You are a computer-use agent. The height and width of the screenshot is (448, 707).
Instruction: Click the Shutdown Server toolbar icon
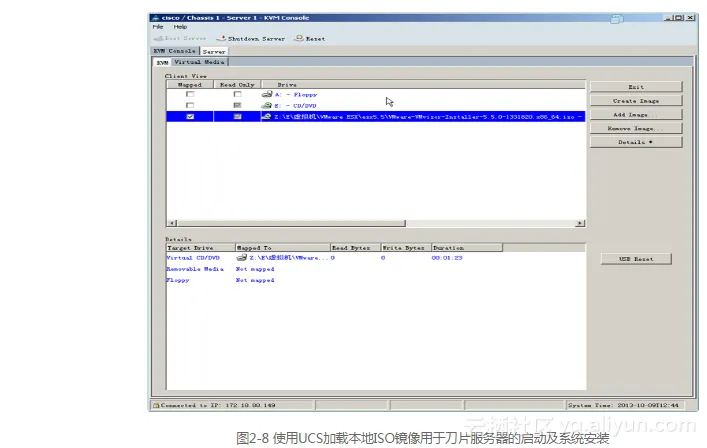221,38
